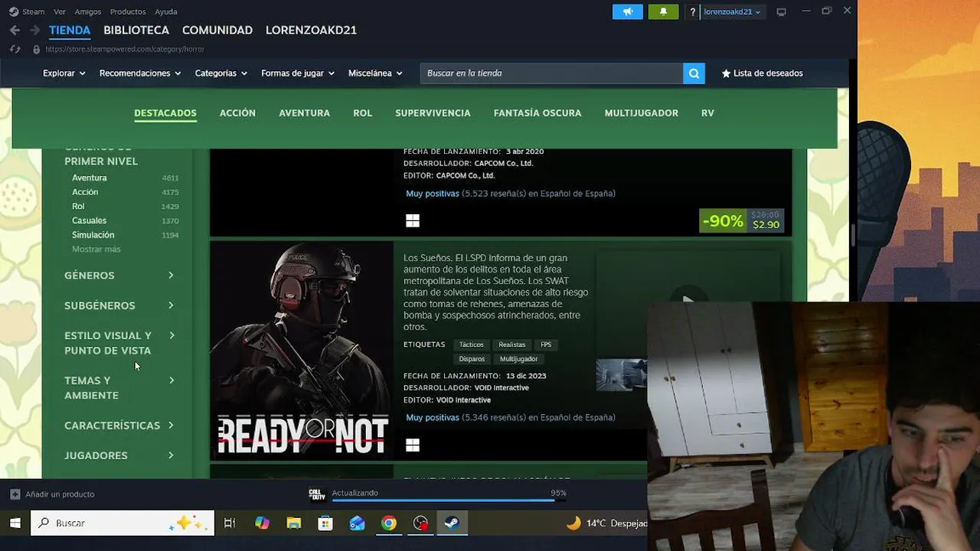Switch to Big Picture mode icon
This screenshot has height=551, width=980.
(x=781, y=11)
